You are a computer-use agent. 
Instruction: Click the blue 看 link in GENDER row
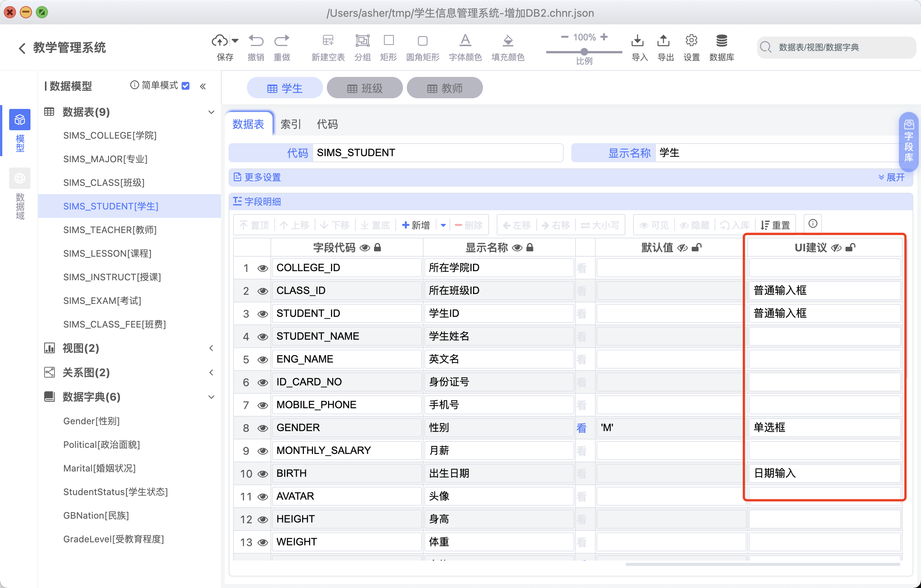tap(581, 428)
